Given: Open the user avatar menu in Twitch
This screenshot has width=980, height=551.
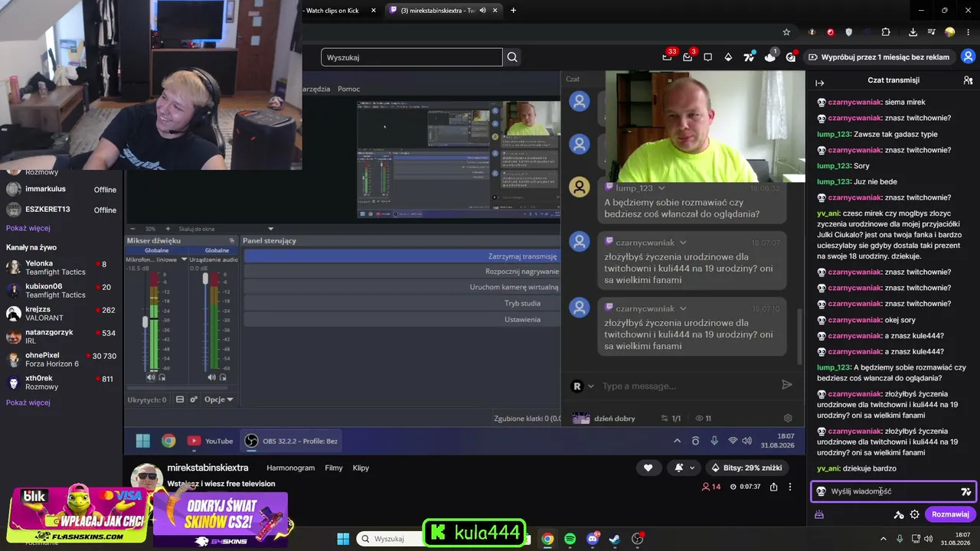Looking at the screenshot, I should [x=968, y=57].
